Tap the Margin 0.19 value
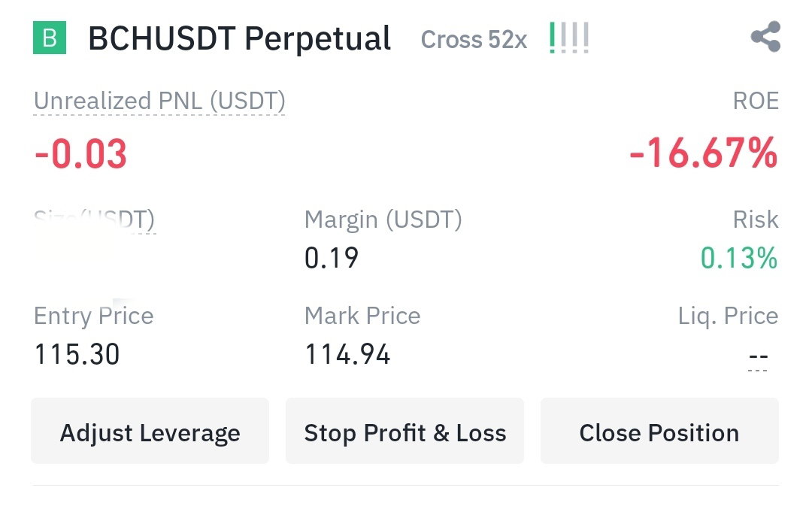Screen dimensions: 812x524 pos(332,258)
